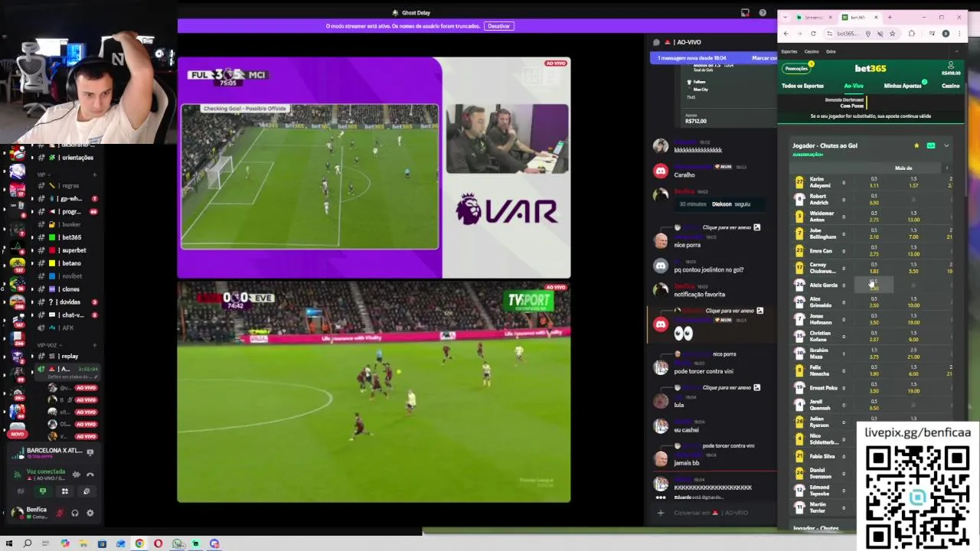Click Desativar in streamer mode banner
This screenshot has height=551, width=980.
click(498, 26)
